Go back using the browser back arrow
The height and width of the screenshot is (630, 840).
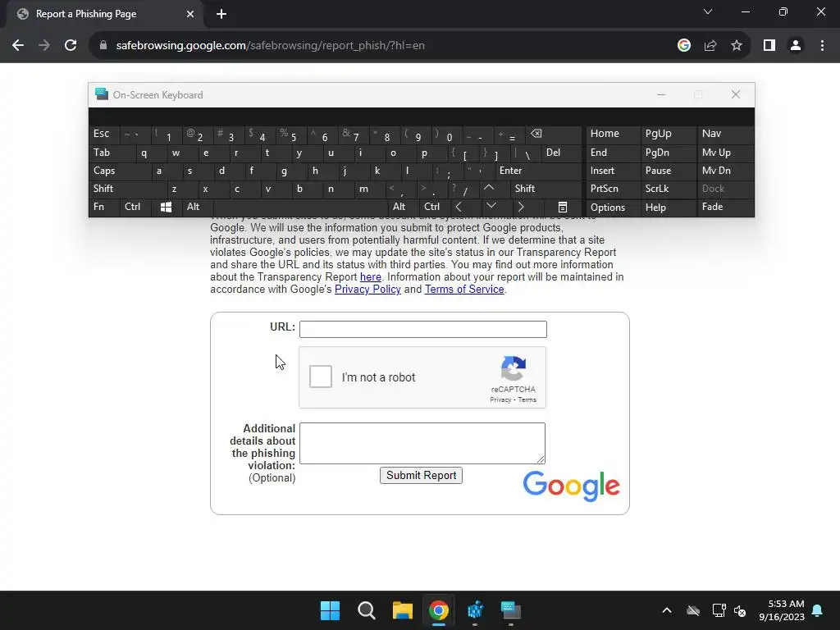coord(18,46)
